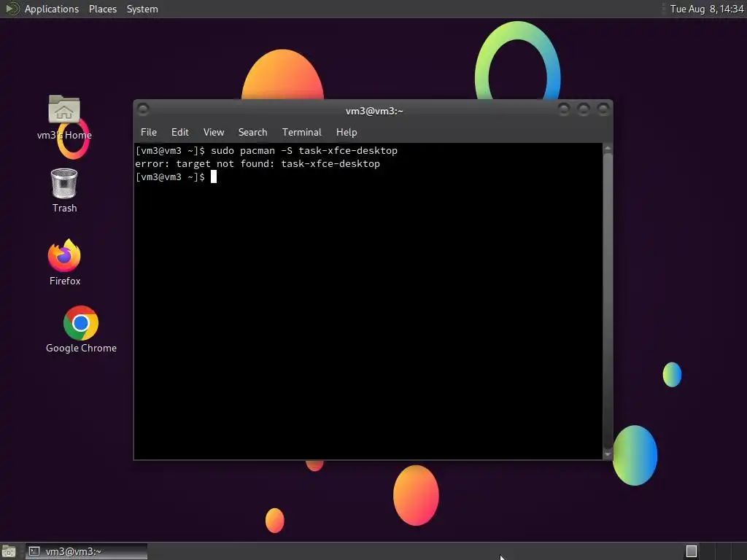This screenshot has height=560, width=747.
Task: Minimize the terminal window
Action: (564, 109)
